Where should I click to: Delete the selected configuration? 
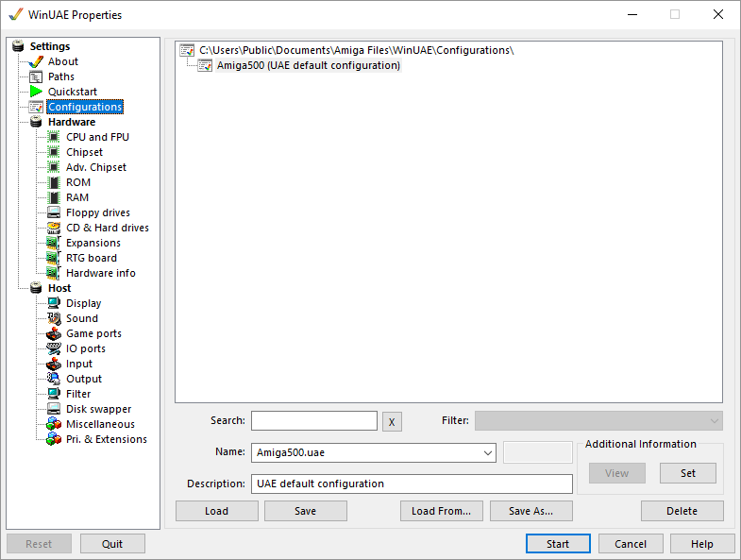[682, 511]
